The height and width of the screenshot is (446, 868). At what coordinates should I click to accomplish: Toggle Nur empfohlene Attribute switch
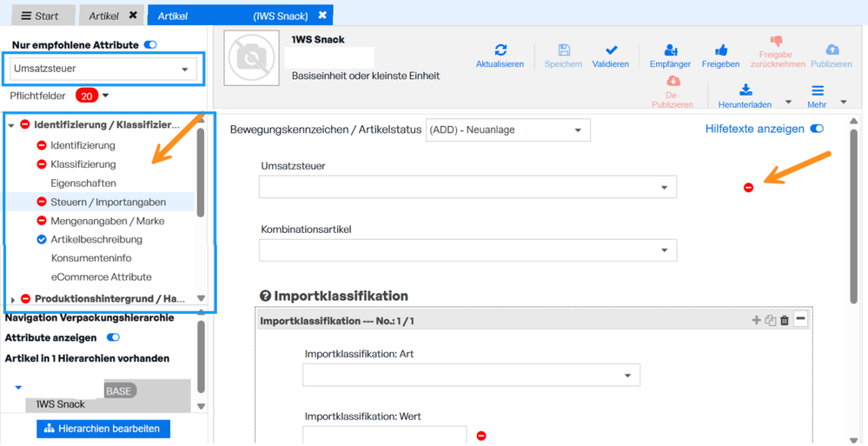pos(150,45)
